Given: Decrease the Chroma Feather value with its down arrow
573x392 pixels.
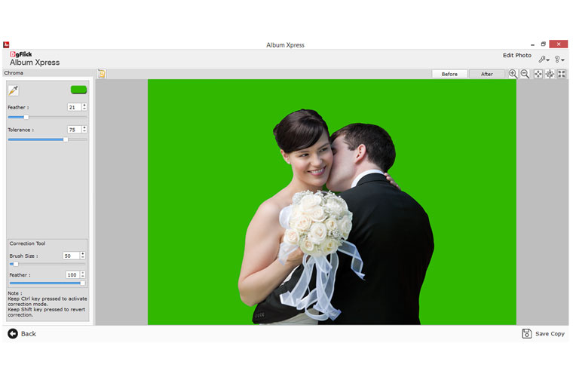Looking at the screenshot, I should (84, 109).
